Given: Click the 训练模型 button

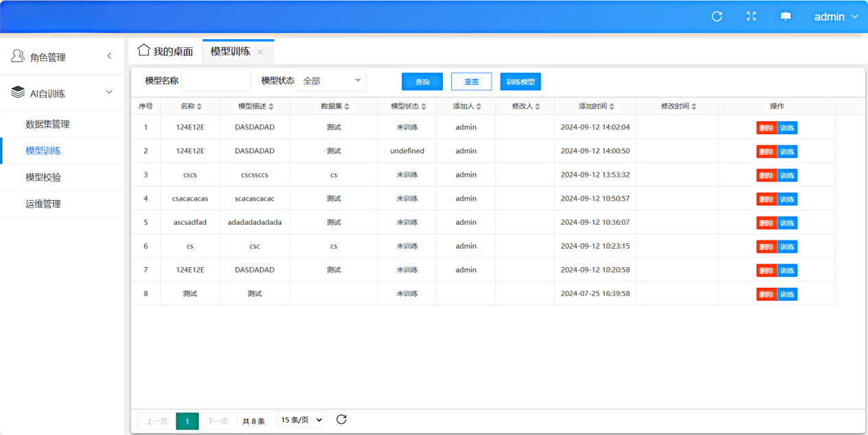Looking at the screenshot, I should pos(520,82).
